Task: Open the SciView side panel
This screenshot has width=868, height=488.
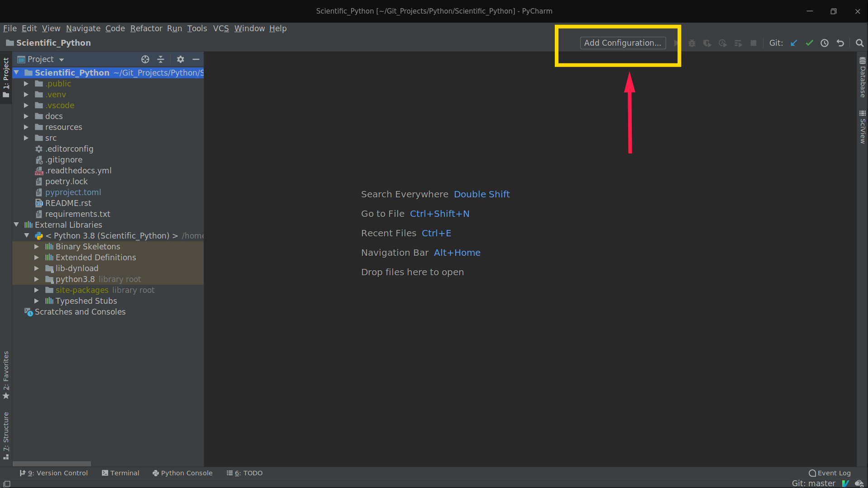Action: click(863, 127)
